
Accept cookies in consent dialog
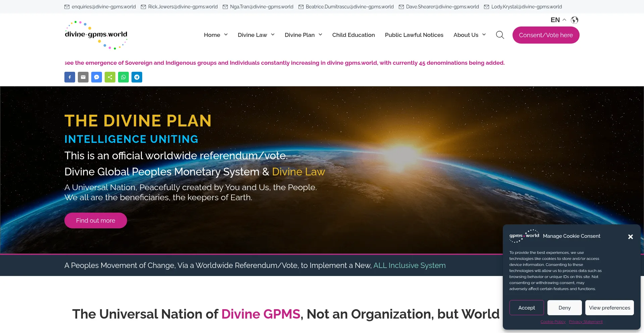click(527, 308)
